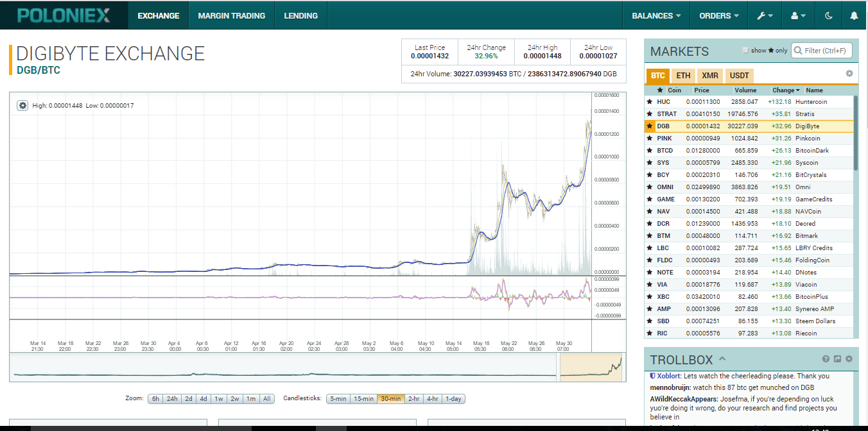Toggle favorite star for PINK
868x431 pixels.
[x=650, y=139]
